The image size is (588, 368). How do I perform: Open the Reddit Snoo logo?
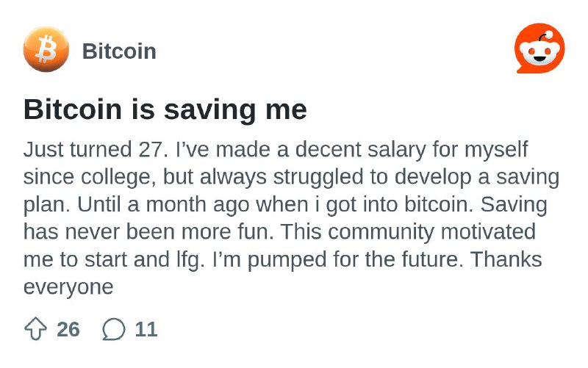539,48
